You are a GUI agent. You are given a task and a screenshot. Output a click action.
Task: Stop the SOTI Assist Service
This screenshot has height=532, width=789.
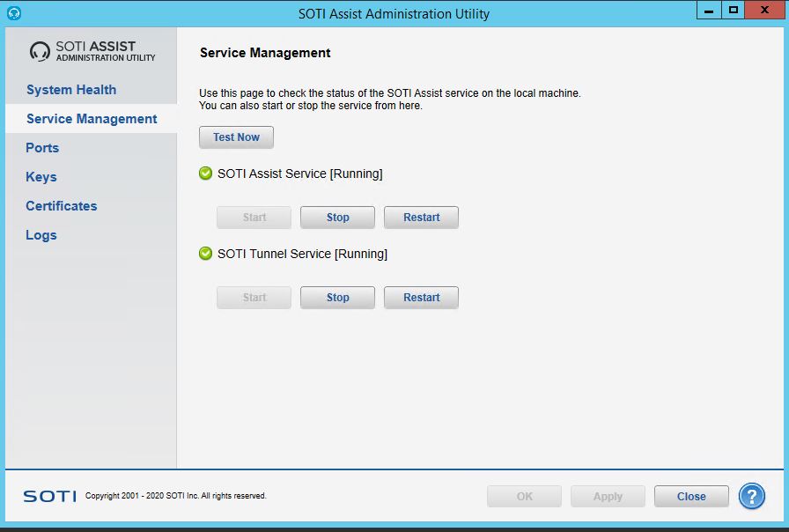pyautogui.click(x=337, y=218)
